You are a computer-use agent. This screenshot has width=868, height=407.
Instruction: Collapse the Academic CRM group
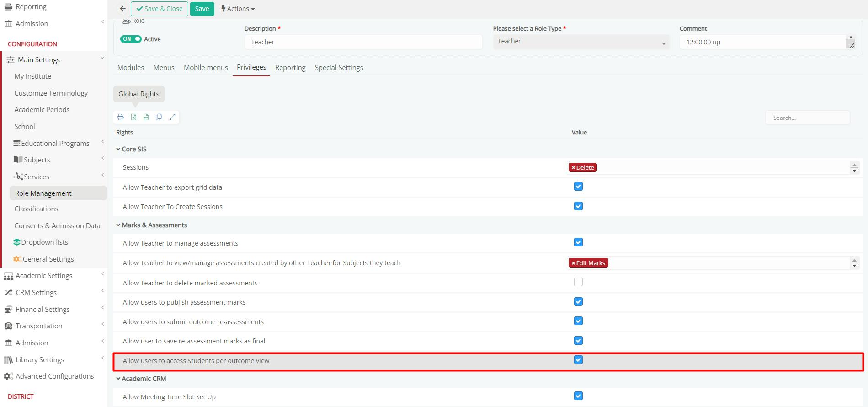118,379
